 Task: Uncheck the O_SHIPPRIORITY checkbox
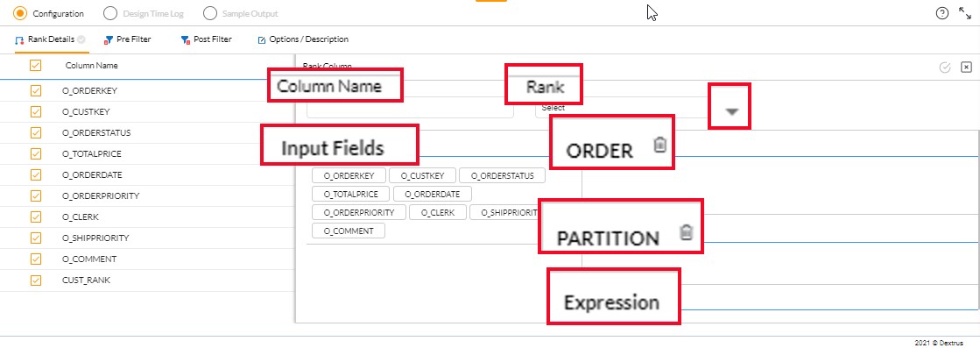[36, 238]
